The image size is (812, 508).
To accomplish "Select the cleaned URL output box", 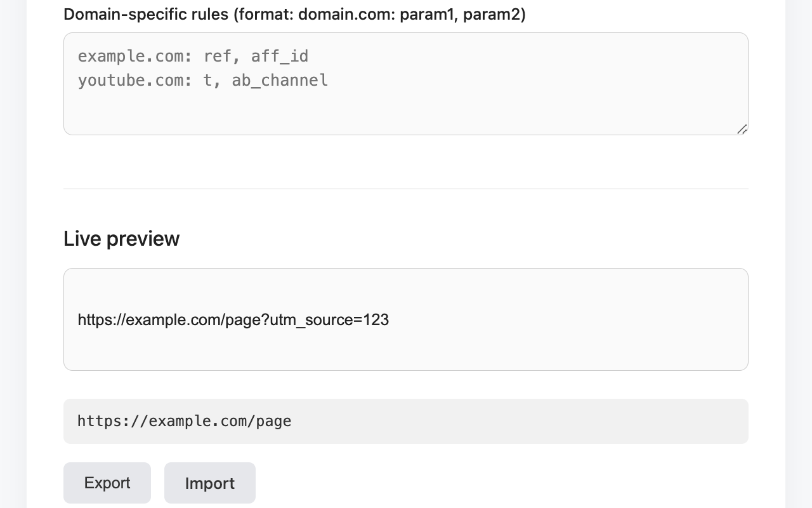I will 406,421.
